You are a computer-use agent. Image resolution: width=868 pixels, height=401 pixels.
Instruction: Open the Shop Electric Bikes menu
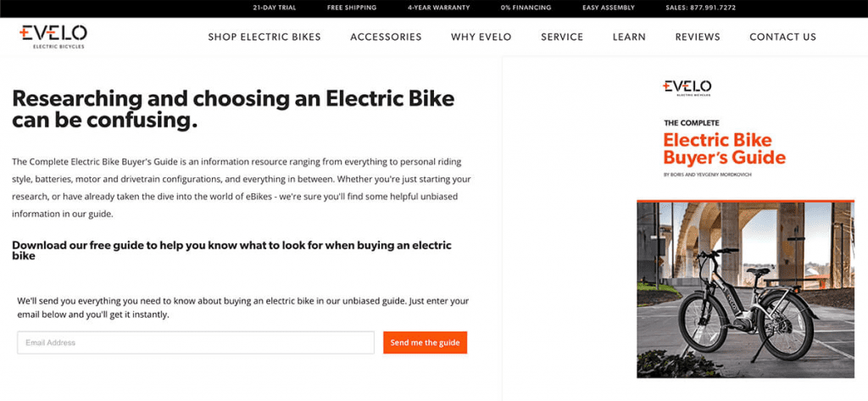[x=264, y=37]
